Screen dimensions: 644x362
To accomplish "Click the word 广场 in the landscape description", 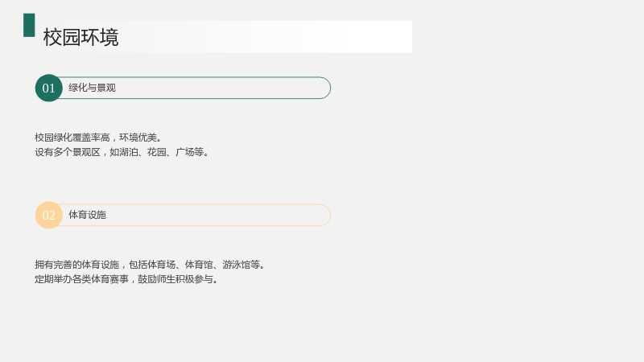I will click(x=185, y=152).
